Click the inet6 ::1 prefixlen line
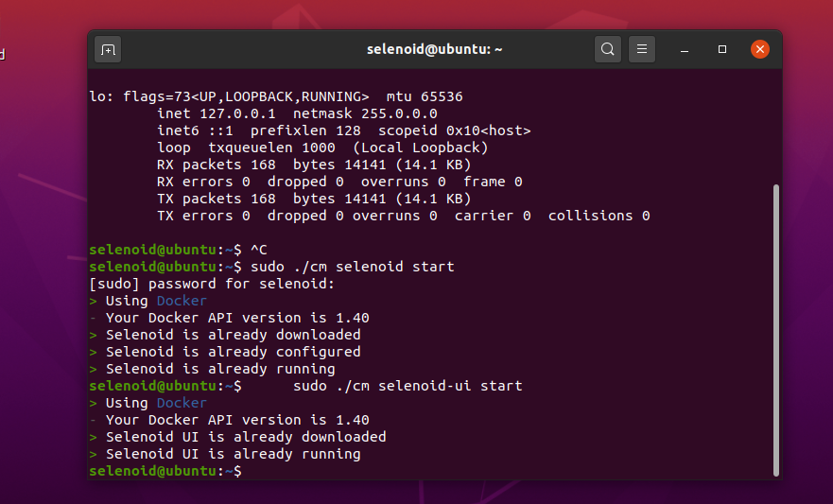833x504 pixels. point(344,130)
